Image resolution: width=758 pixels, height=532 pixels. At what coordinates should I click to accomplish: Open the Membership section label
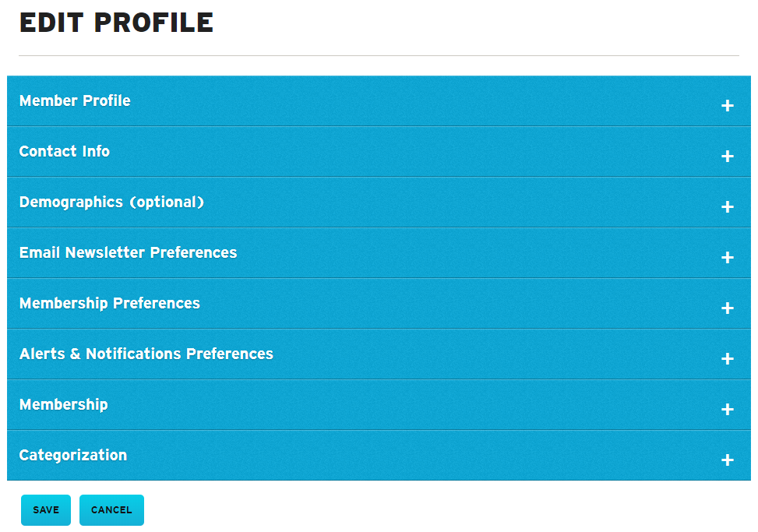(x=64, y=404)
